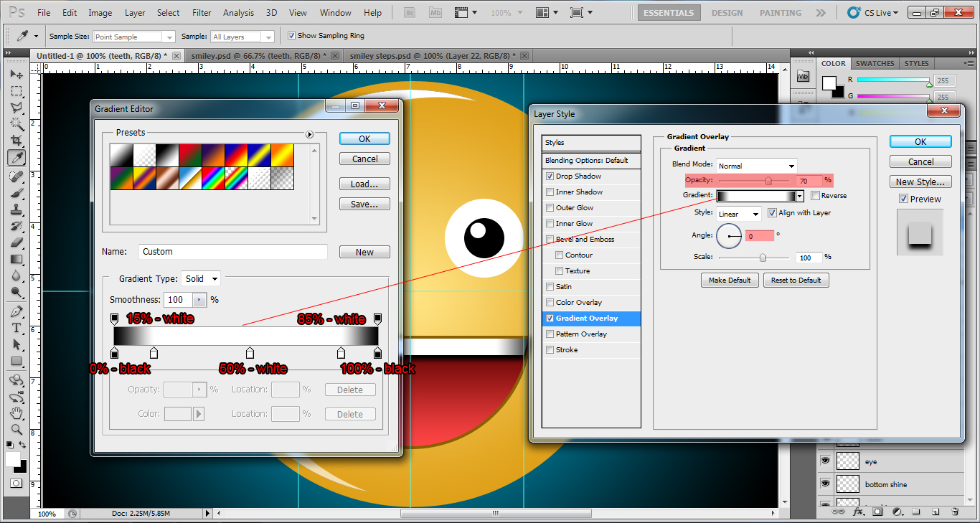Select the Zoom tool
980x523 pixels.
[17, 430]
